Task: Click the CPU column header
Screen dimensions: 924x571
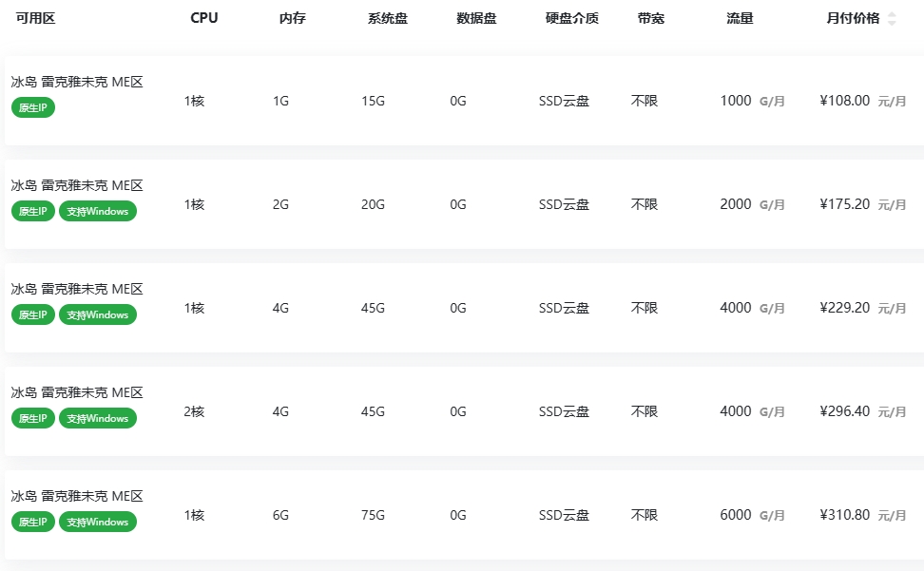Action: [203, 18]
